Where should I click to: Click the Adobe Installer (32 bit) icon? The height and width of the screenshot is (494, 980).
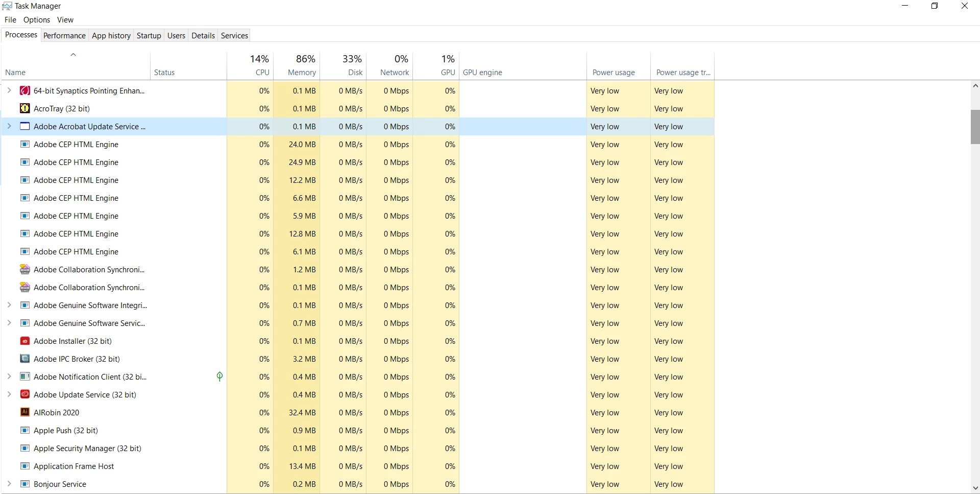[24, 341]
